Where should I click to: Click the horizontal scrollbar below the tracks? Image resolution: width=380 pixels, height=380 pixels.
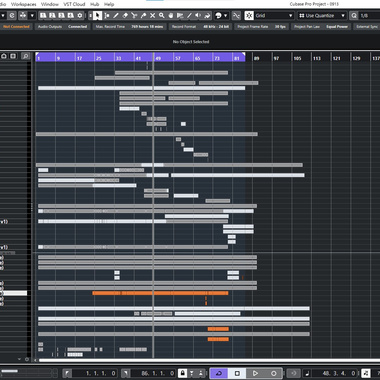click(x=209, y=360)
